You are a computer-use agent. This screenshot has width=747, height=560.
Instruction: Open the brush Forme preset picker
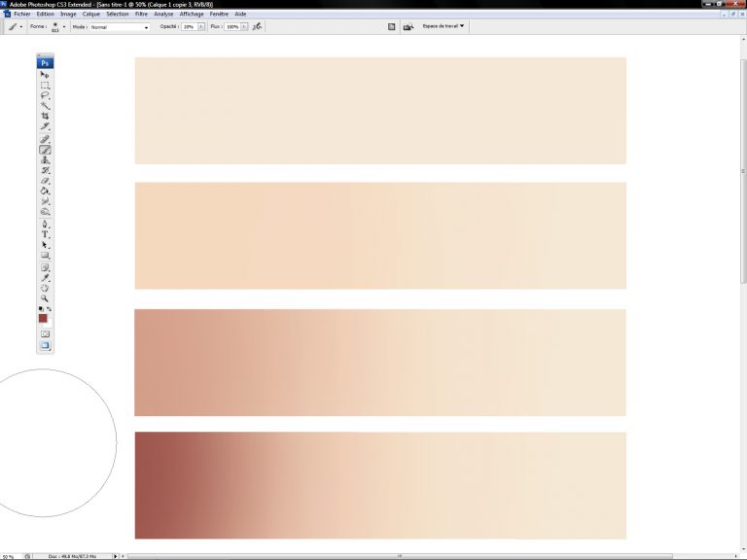tap(56, 27)
